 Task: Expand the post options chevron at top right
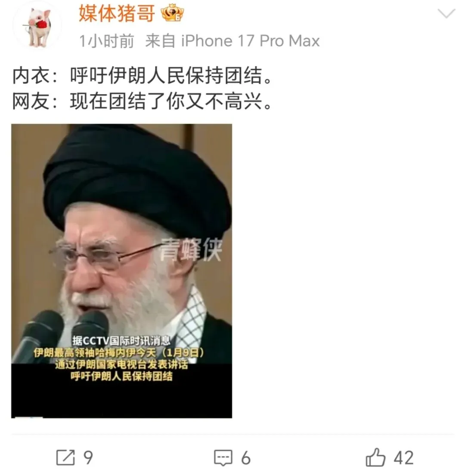(446, 14)
